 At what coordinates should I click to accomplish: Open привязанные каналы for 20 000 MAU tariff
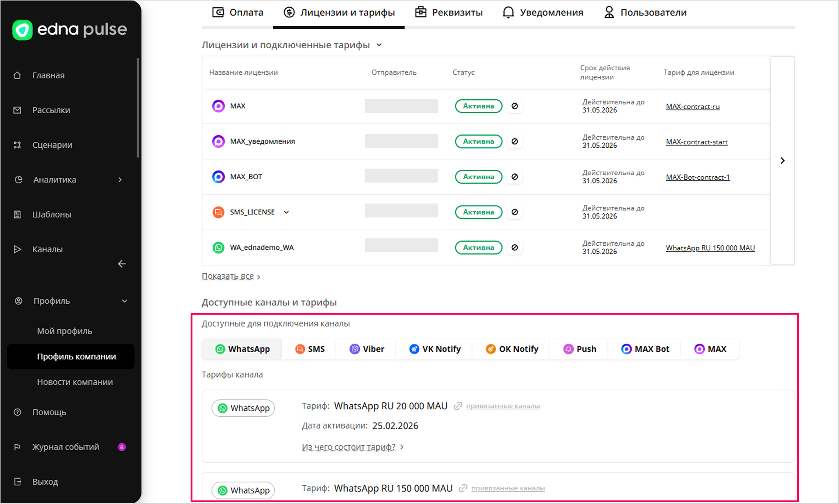[503, 406]
